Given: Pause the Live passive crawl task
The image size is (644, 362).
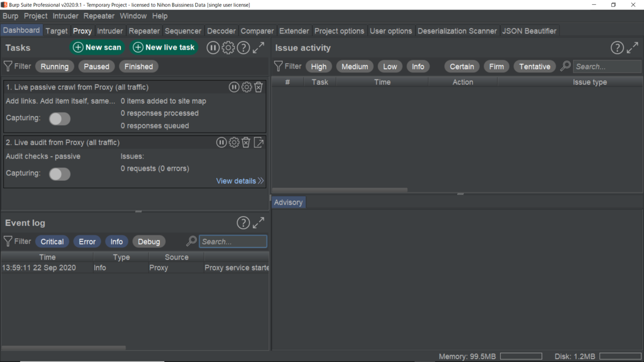Looking at the screenshot, I should coord(234,87).
